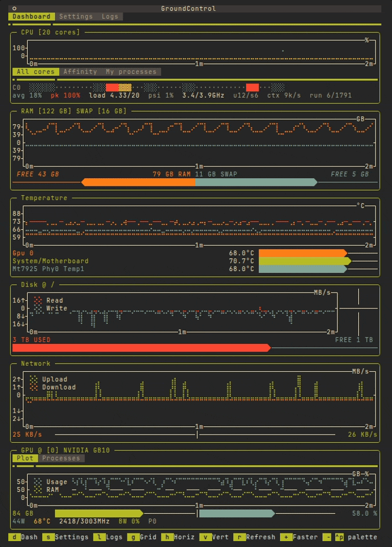The image size is (392, 547).
Task: Click the '-' key in the footer
Action: click(x=327, y=537)
